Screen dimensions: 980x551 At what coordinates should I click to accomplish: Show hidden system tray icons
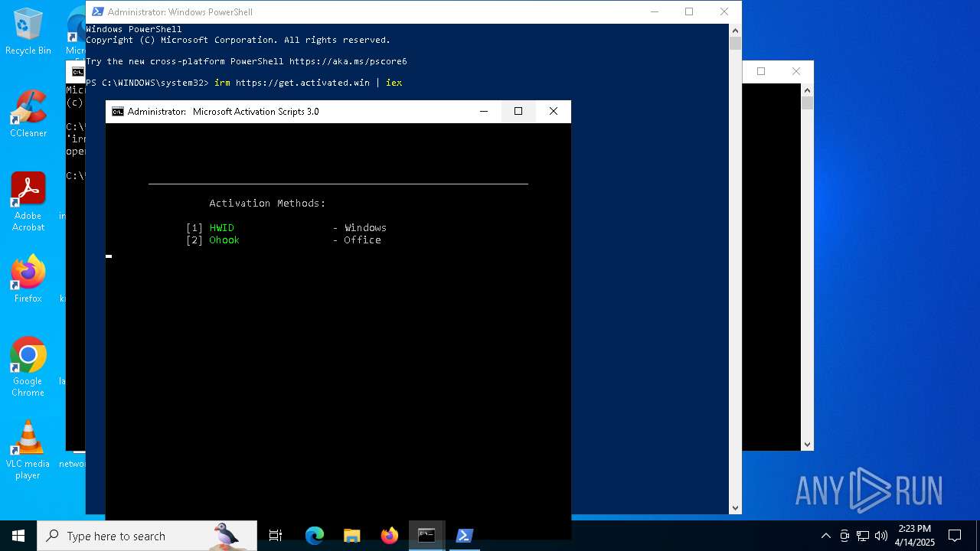click(x=825, y=536)
